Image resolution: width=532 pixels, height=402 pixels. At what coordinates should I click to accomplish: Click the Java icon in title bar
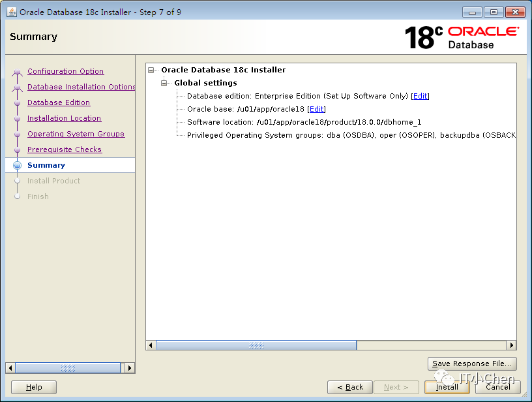pyautogui.click(x=12, y=12)
